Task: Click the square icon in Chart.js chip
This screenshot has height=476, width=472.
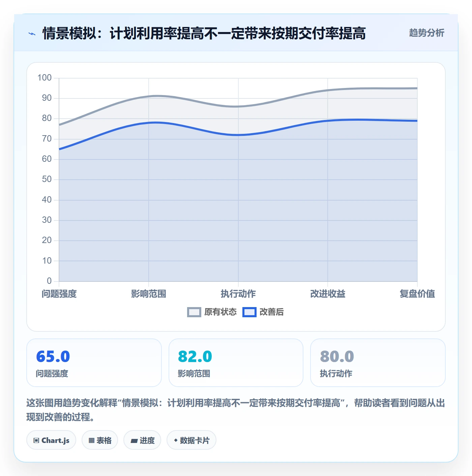Action: (x=36, y=440)
